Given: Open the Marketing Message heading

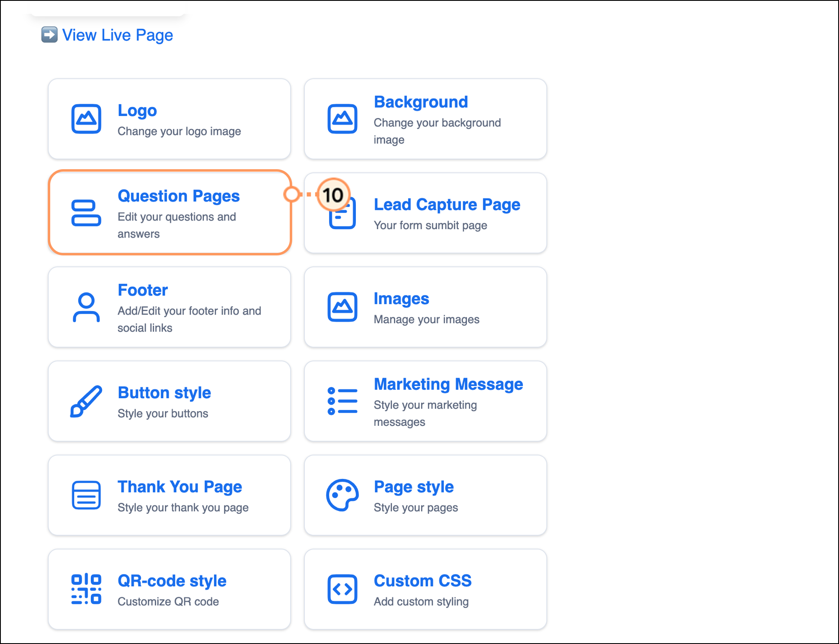Looking at the screenshot, I should [448, 384].
